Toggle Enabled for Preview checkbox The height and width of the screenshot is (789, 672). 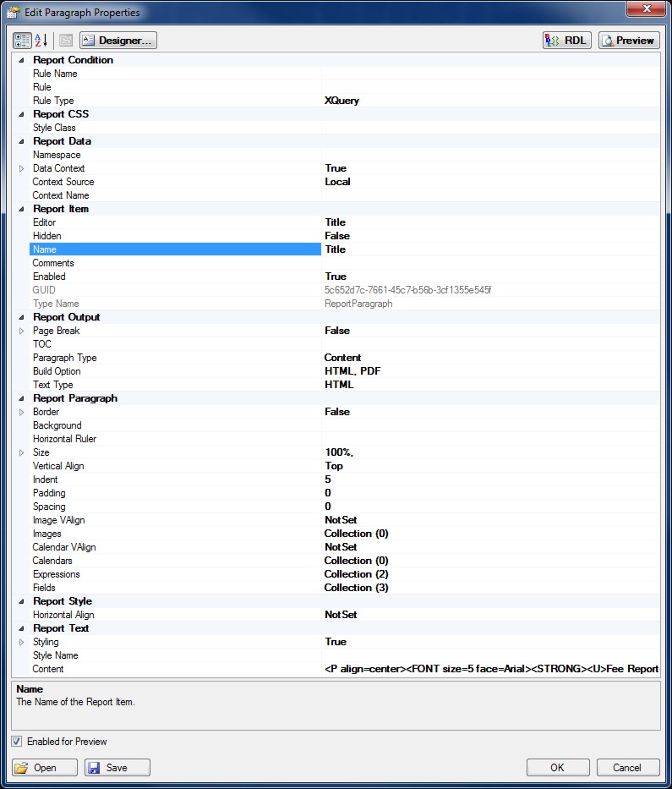pos(17,741)
